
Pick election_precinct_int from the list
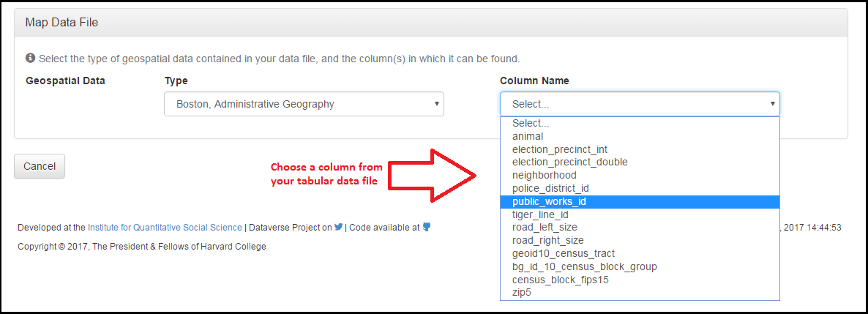(640, 149)
